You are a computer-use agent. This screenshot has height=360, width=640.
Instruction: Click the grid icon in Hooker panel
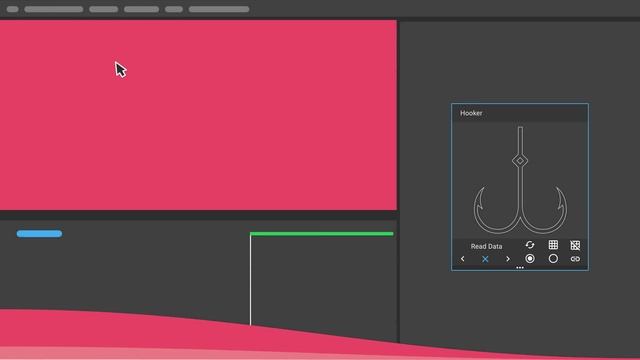(x=553, y=244)
